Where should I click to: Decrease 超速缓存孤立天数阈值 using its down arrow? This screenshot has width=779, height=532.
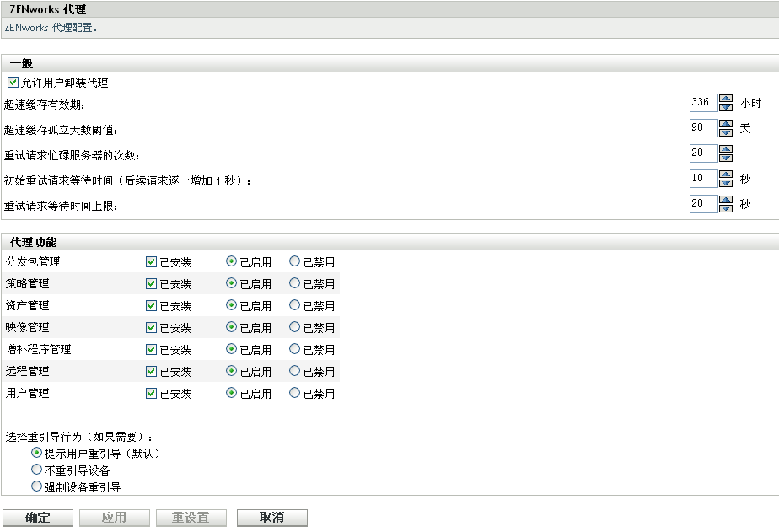(725, 132)
